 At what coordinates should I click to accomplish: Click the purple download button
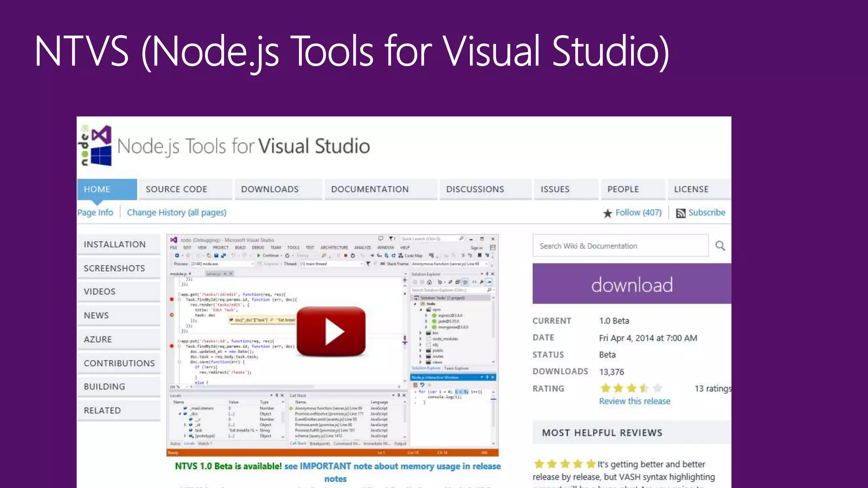tap(632, 284)
